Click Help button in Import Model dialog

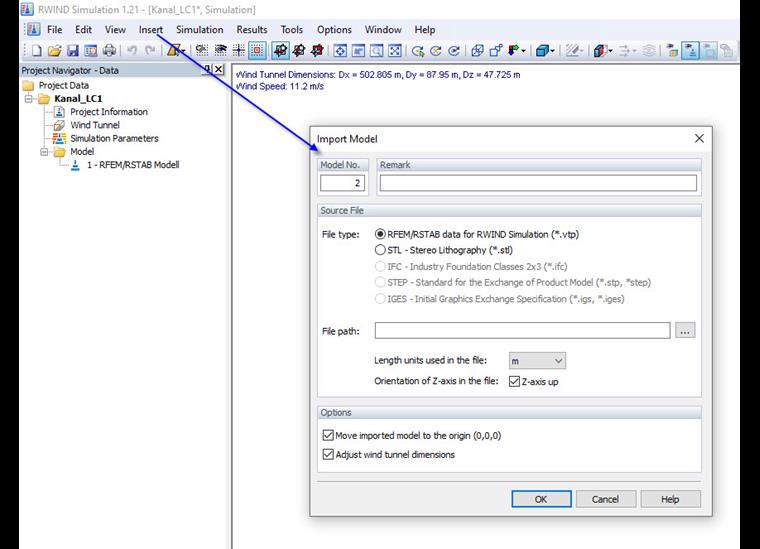coord(670,499)
